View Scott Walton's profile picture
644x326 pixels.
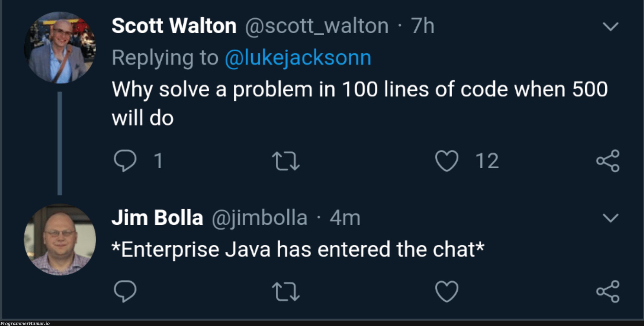pyautogui.click(x=60, y=48)
